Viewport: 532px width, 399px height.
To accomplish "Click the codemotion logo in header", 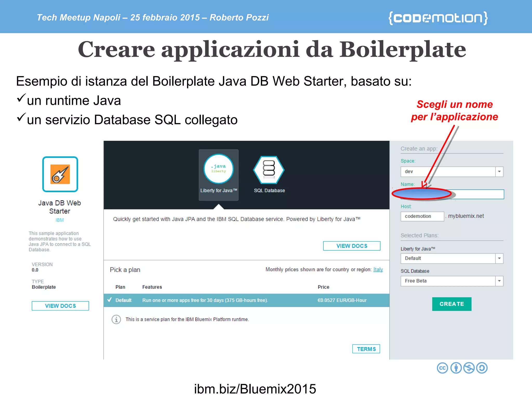I will coord(438,18).
